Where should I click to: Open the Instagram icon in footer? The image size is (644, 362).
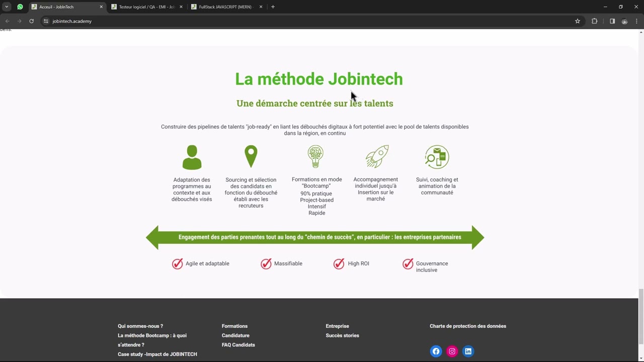[452, 351]
